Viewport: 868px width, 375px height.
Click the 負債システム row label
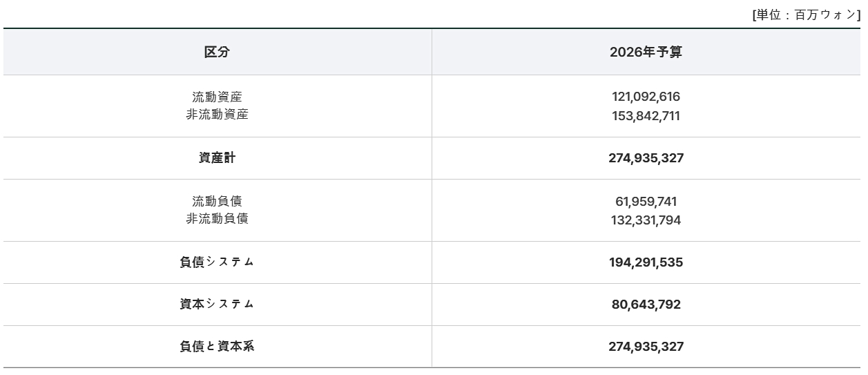coord(217,262)
